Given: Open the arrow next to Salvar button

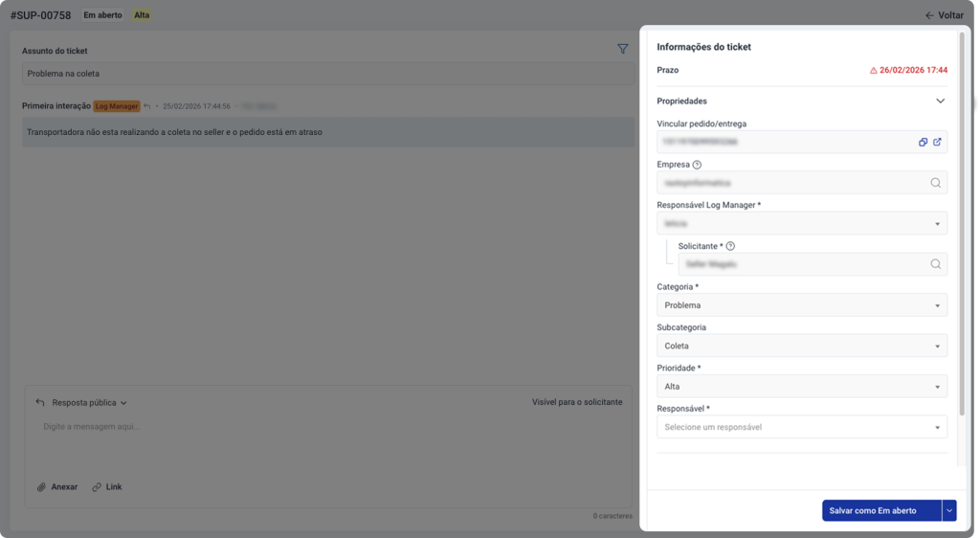Looking at the screenshot, I should [949, 511].
